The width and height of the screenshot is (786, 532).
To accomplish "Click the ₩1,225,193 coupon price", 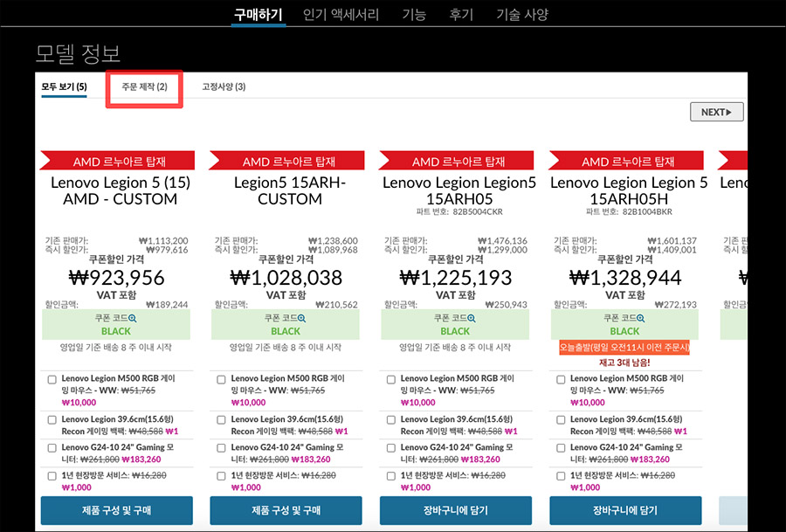I will [x=456, y=277].
